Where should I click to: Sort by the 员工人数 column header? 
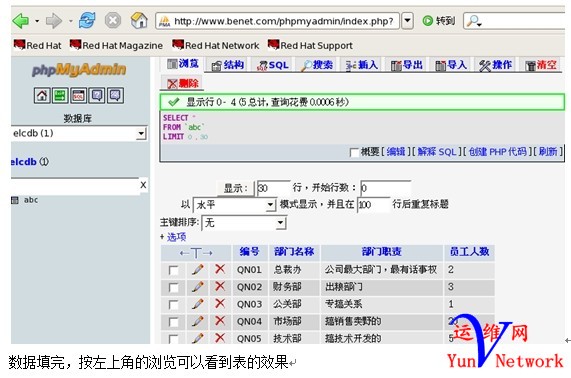(x=469, y=252)
